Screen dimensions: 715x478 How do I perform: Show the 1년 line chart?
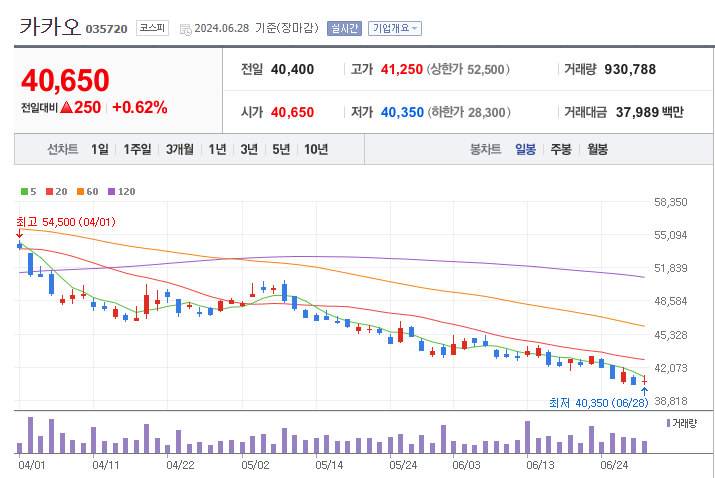tap(218, 149)
